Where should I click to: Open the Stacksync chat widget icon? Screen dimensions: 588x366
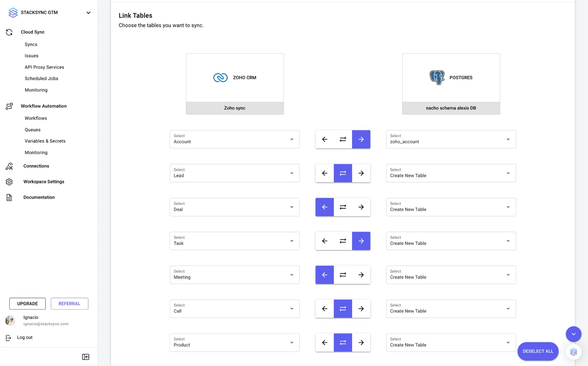click(x=573, y=352)
